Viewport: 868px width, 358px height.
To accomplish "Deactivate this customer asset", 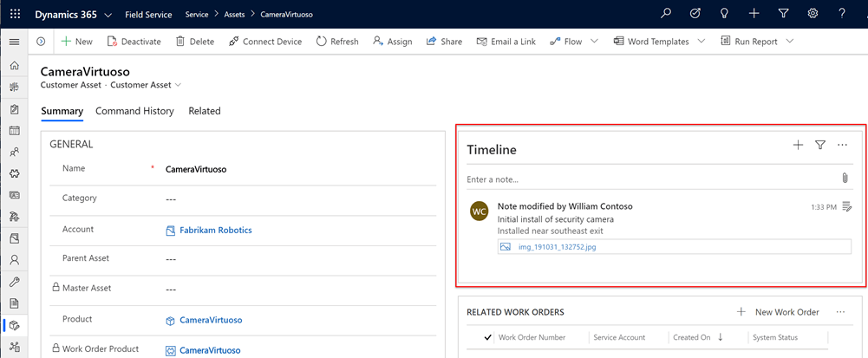I will click(x=134, y=42).
